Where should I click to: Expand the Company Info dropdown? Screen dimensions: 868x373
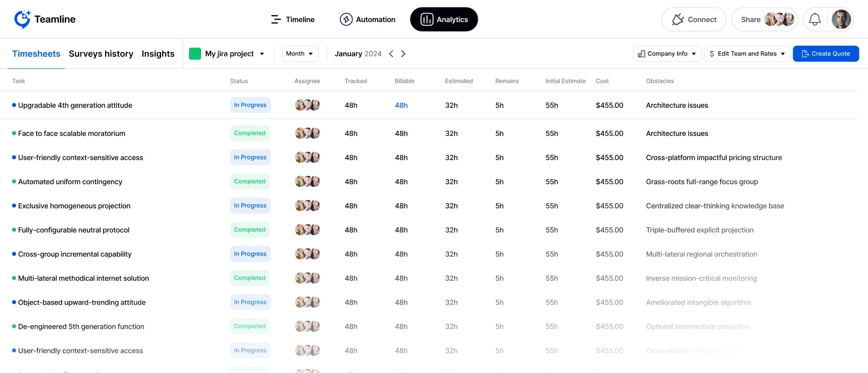point(667,54)
